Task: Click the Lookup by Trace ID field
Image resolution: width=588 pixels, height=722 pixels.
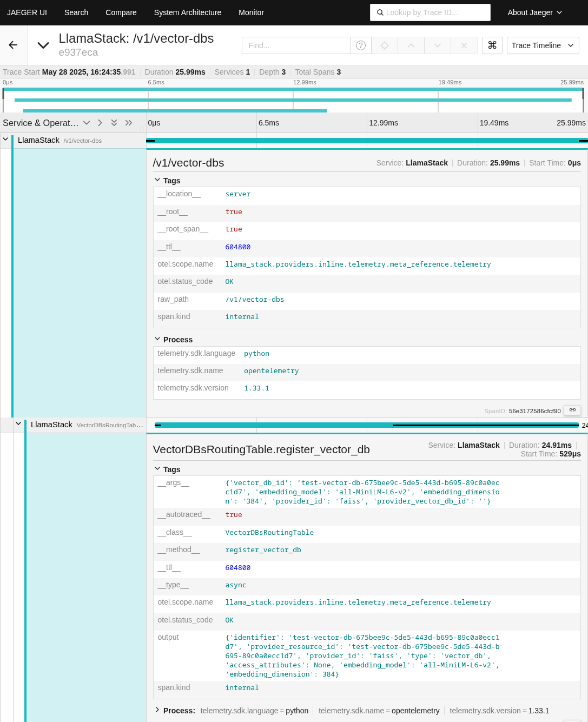Action: tap(430, 12)
